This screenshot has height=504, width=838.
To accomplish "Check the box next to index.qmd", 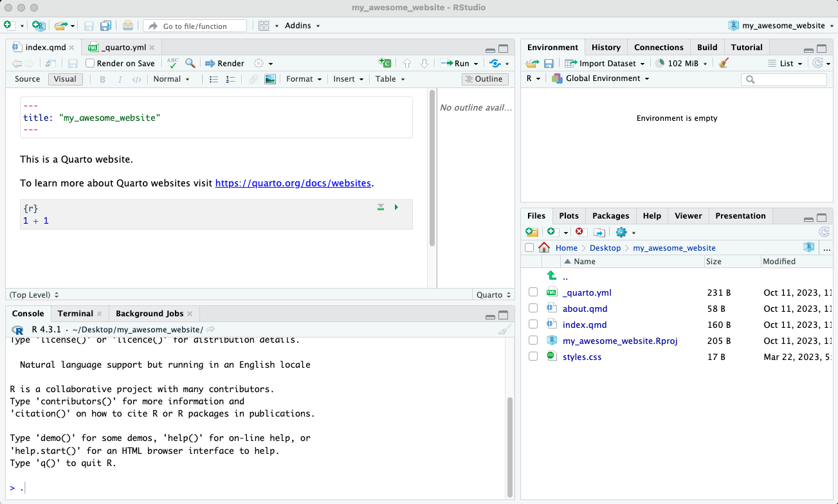I will [x=533, y=325].
